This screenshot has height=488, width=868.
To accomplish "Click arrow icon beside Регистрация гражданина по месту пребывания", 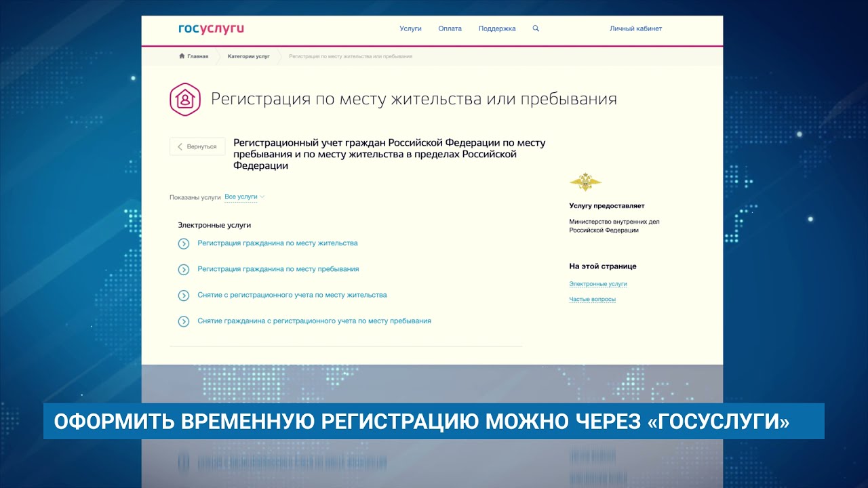I will tap(183, 270).
